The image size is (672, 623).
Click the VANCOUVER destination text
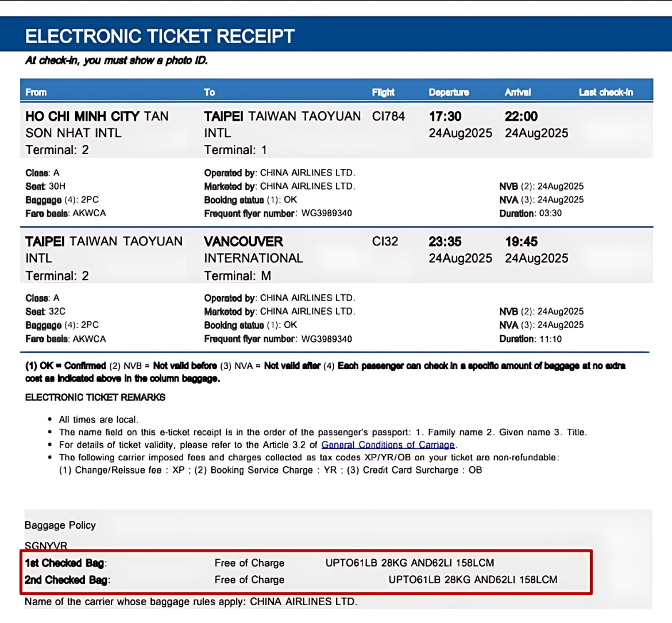(x=244, y=241)
